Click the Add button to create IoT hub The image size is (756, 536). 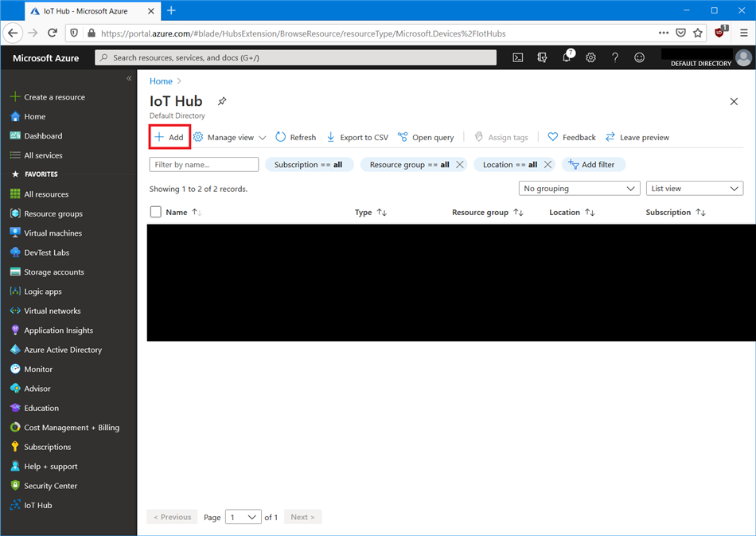click(x=170, y=137)
